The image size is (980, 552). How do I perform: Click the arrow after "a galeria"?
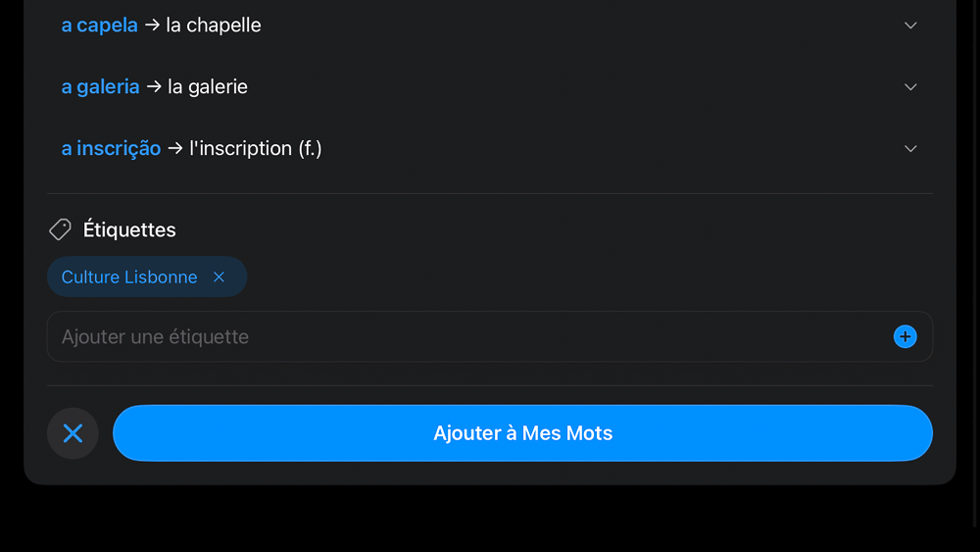click(x=154, y=87)
